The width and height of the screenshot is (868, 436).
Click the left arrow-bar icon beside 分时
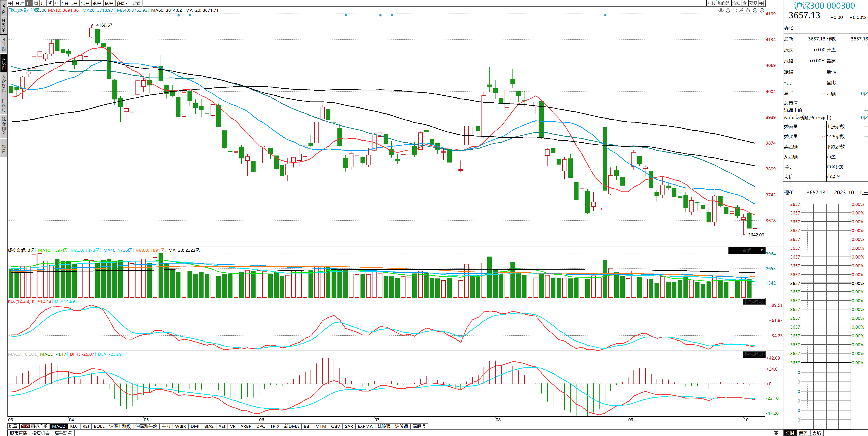[10, 3]
